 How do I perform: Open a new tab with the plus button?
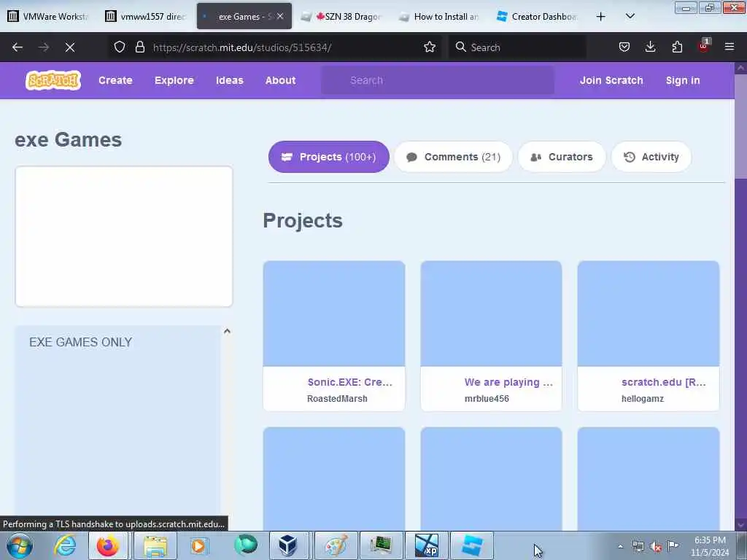pos(601,17)
